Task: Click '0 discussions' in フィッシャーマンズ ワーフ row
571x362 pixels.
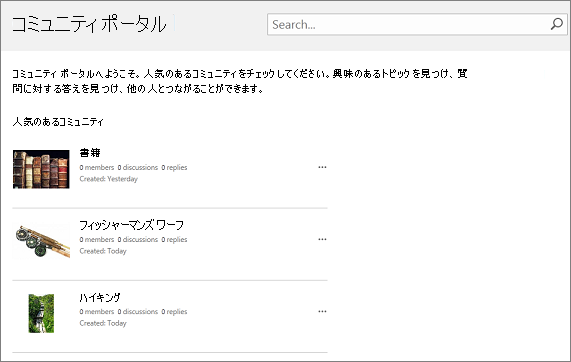Action: pos(138,240)
